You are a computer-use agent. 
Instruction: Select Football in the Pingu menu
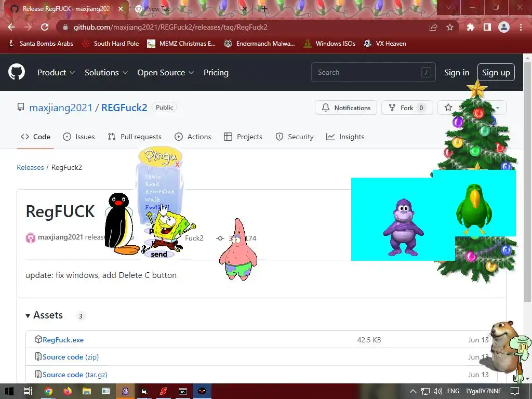[157, 207]
